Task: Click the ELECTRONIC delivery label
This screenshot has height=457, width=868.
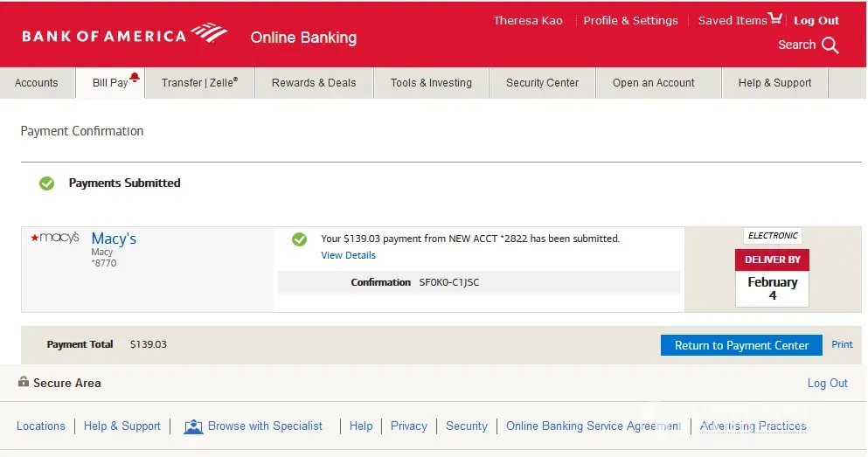Action: tap(773, 236)
